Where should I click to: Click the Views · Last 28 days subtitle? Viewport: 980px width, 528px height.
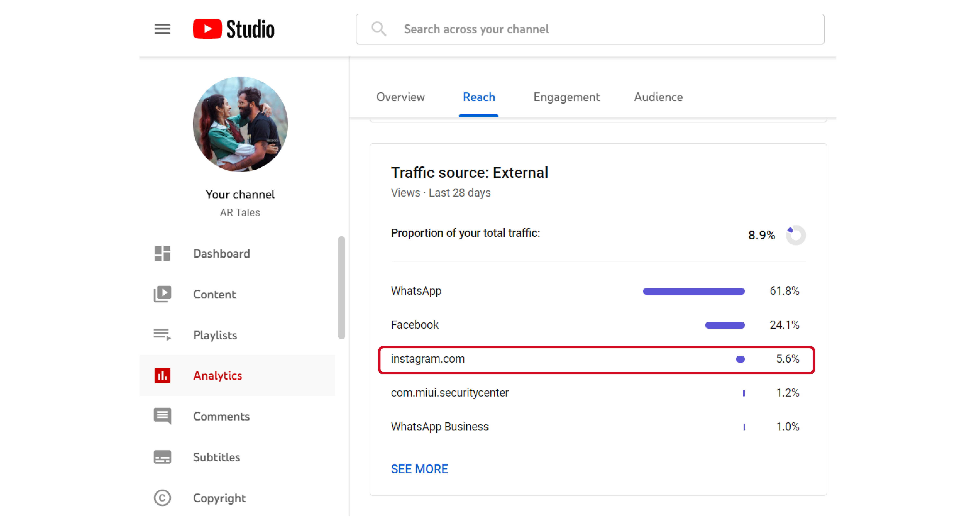pyautogui.click(x=441, y=193)
